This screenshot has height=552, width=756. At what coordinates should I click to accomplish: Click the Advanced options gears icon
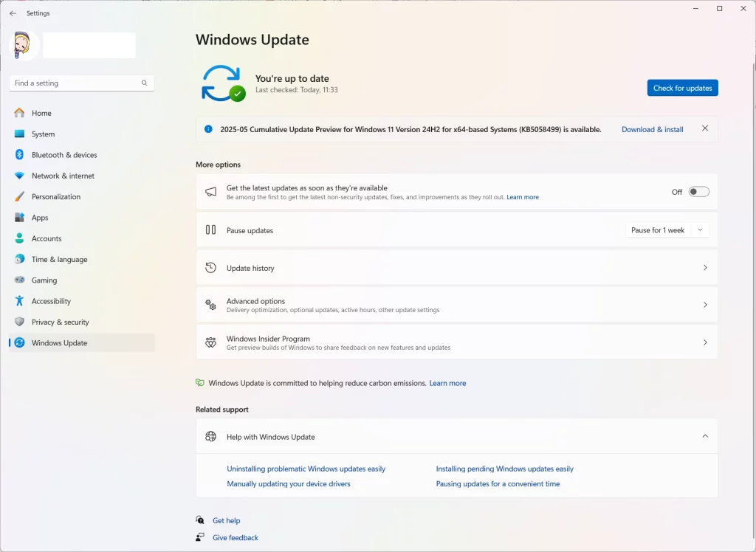pyautogui.click(x=210, y=305)
